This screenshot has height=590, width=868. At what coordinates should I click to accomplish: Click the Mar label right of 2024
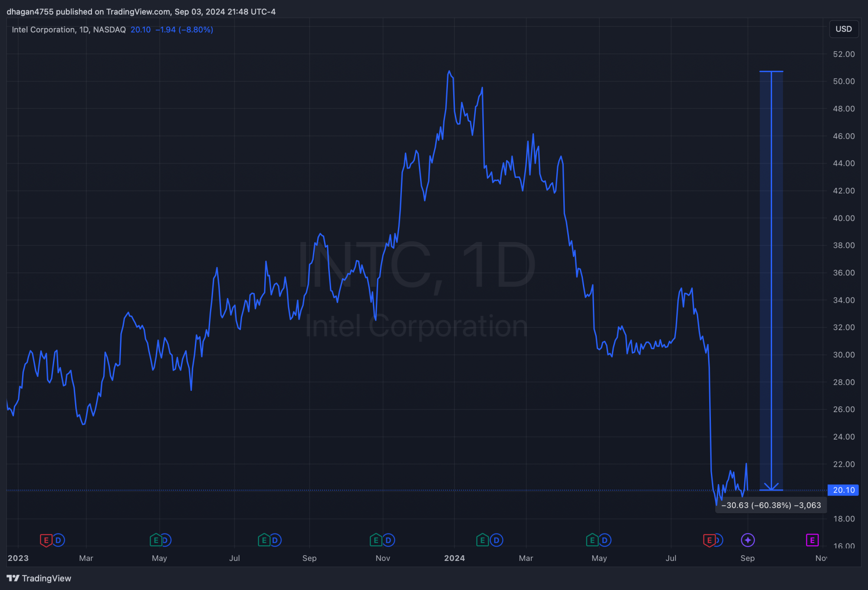click(526, 558)
